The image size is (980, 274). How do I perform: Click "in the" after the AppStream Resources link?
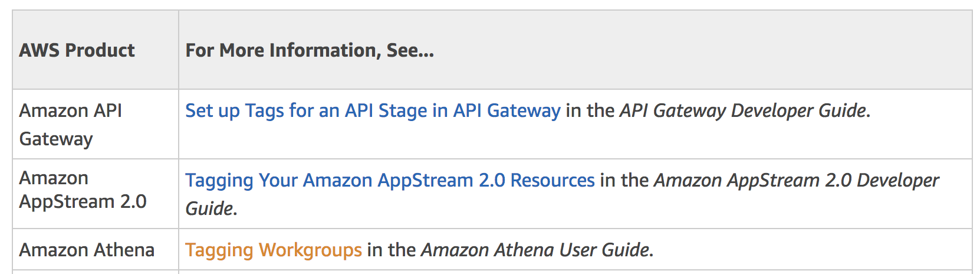pos(624,180)
